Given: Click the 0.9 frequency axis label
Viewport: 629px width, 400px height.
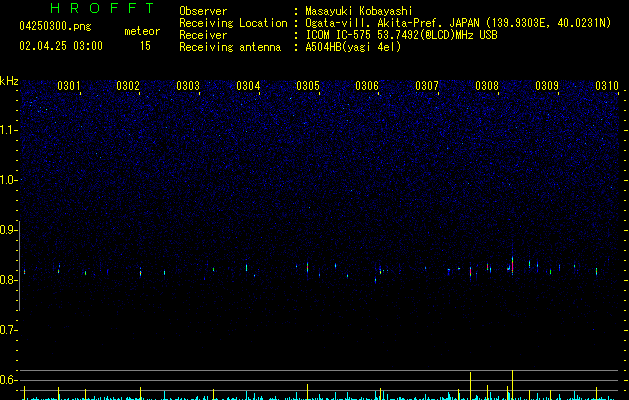Looking at the screenshot, I should click(8, 230).
